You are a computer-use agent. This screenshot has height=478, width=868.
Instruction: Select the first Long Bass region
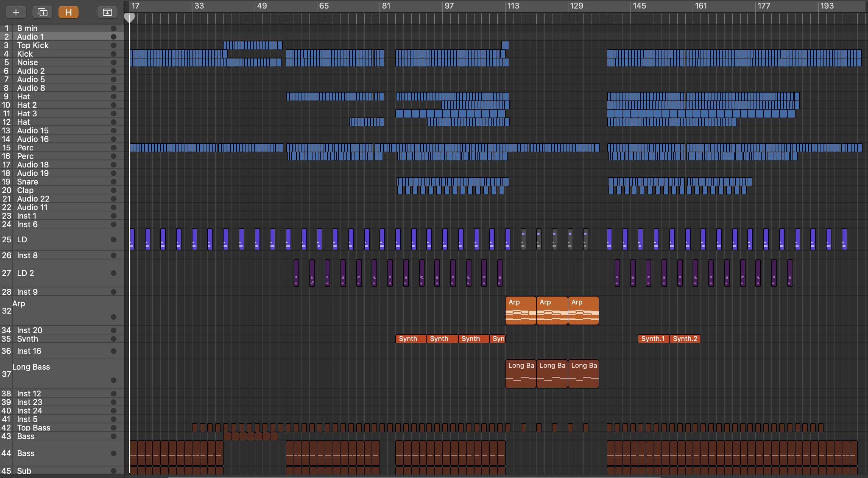click(x=520, y=374)
